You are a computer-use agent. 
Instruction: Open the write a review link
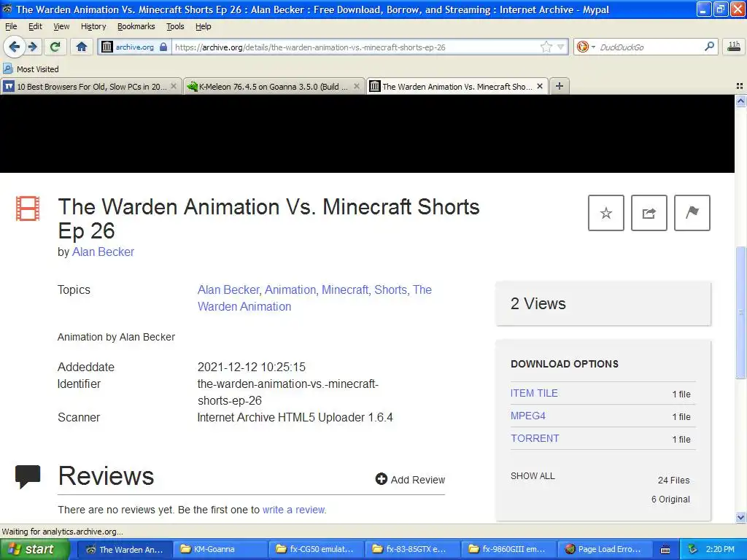tap(294, 510)
